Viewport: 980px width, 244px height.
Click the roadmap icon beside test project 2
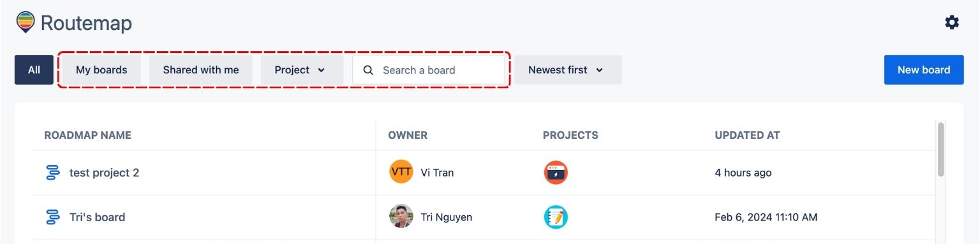53,173
